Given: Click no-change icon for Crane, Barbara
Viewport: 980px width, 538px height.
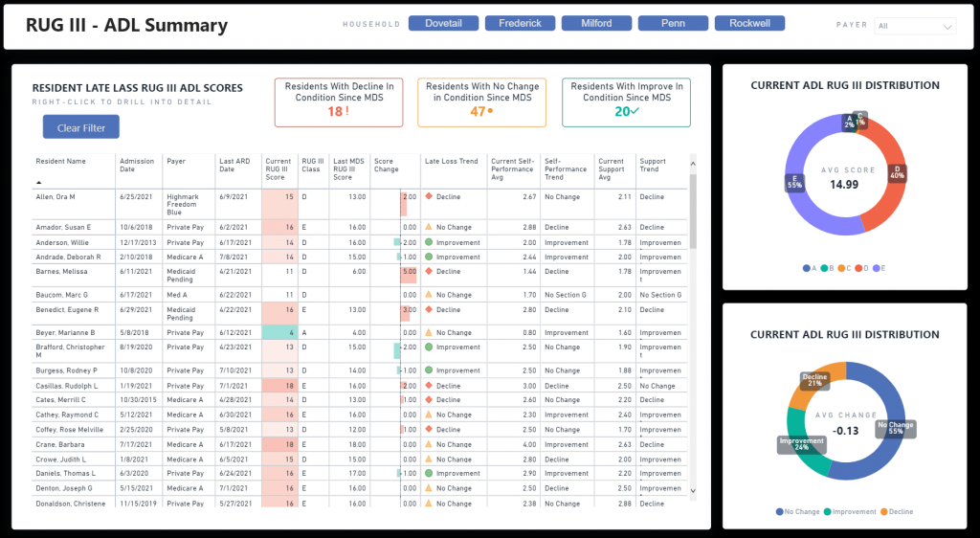Looking at the screenshot, I should (x=429, y=444).
